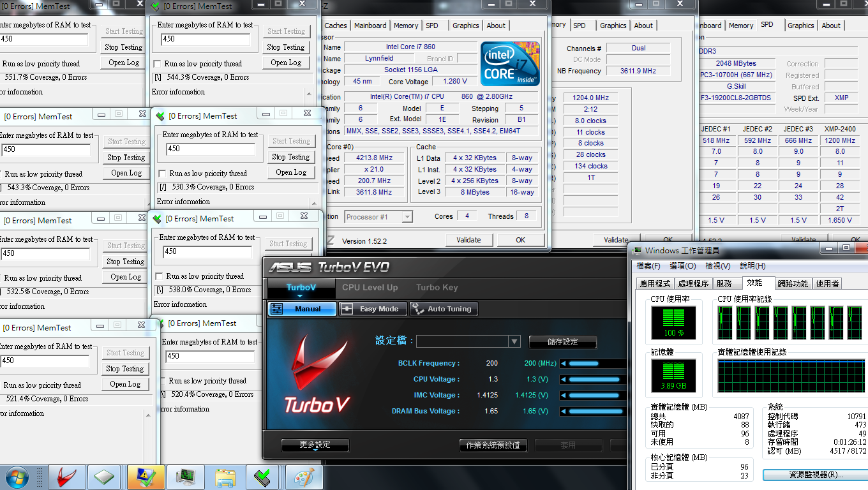Image resolution: width=868 pixels, height=490 pixels.
Task: Open the Windows Start orb
Action: [15, 477]
